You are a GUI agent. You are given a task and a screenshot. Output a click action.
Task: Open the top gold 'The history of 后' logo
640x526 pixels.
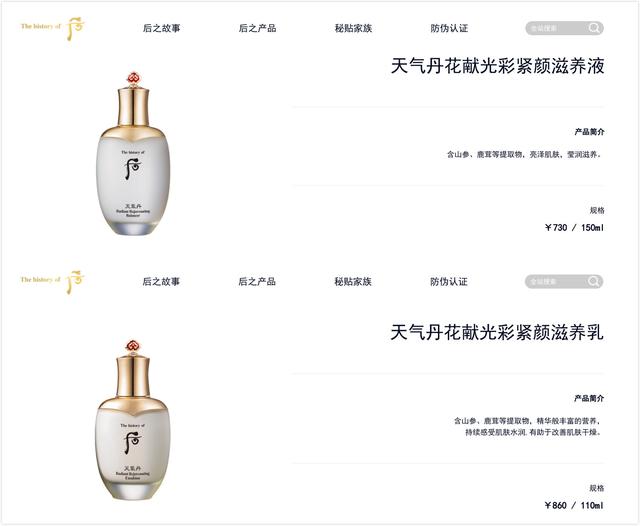point(53,29)
